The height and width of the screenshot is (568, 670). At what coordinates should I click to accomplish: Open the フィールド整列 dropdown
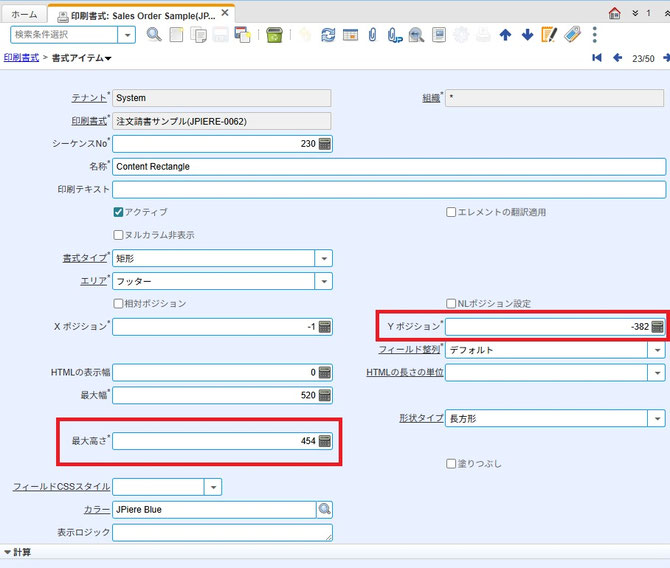coord(657,350)
